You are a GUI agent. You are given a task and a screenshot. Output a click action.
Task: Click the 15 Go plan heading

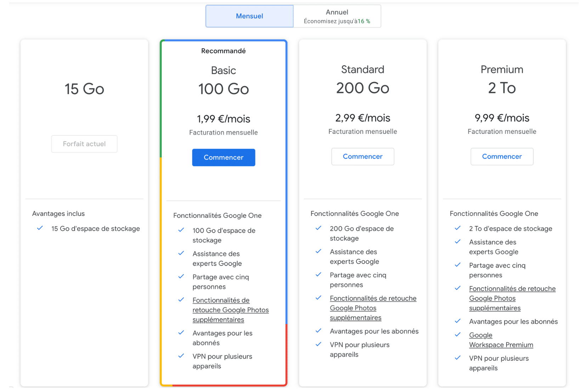84,89
